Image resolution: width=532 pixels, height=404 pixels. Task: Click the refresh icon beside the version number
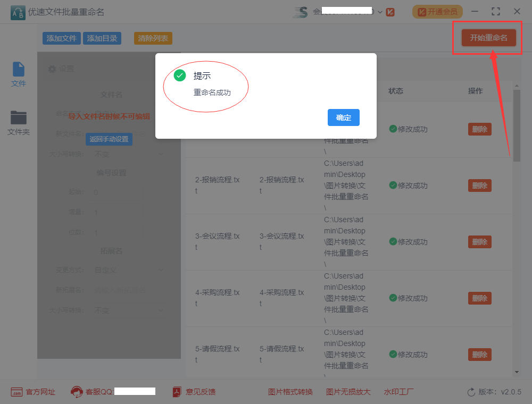pyautogui.click(x=470, y=392)
